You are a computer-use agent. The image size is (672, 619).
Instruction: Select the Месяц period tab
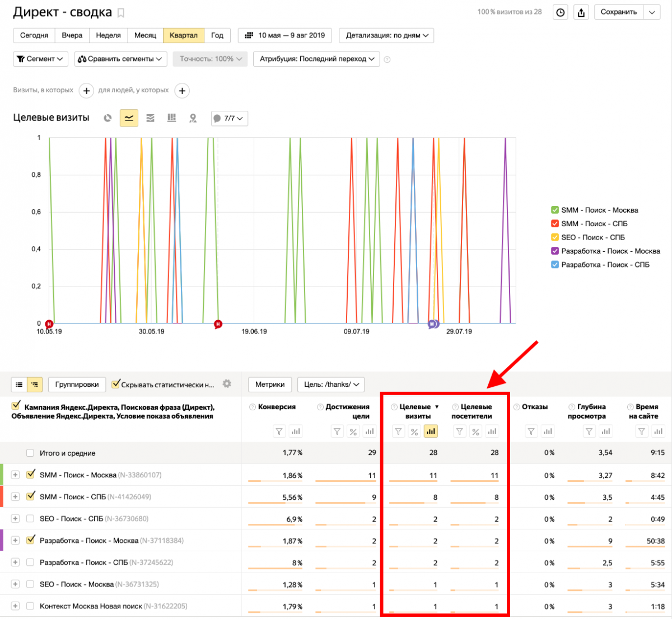(145, 35)
